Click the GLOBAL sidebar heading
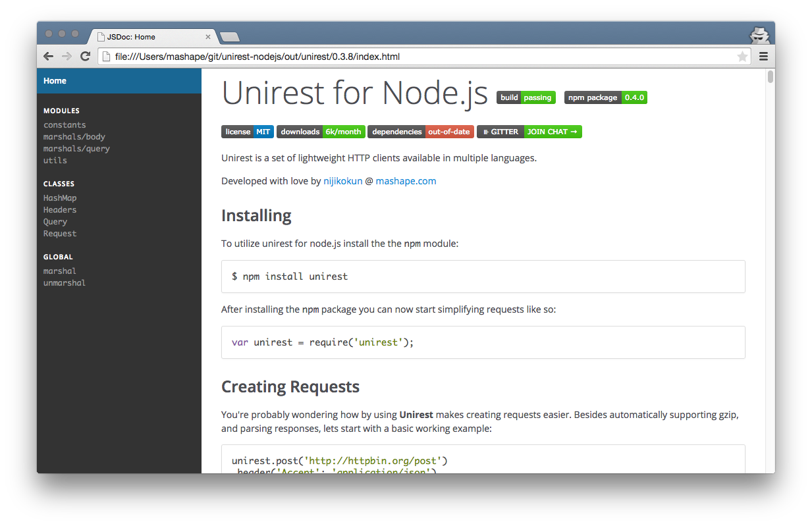The width and height of the screenshot is (812, 526). (58, 257)
